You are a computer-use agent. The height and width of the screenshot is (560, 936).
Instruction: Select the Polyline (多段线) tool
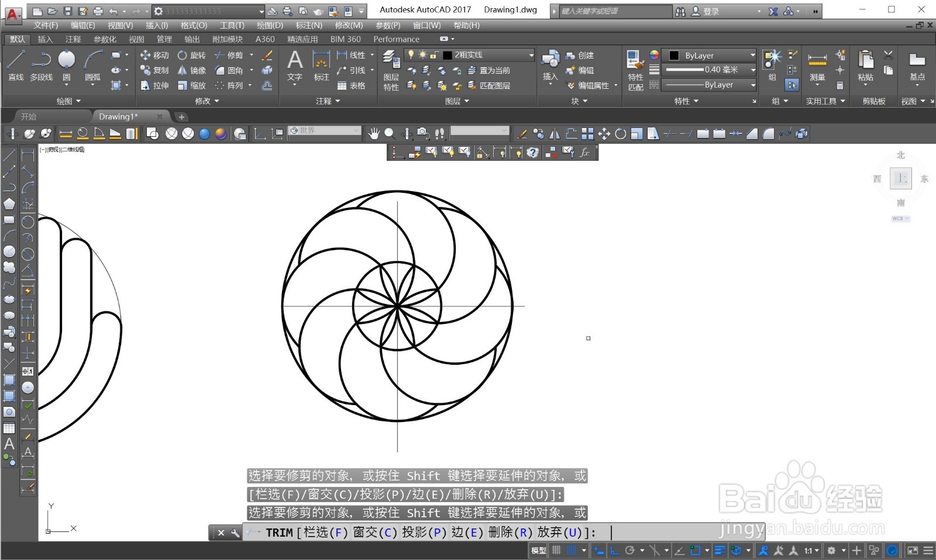[41, 64]
